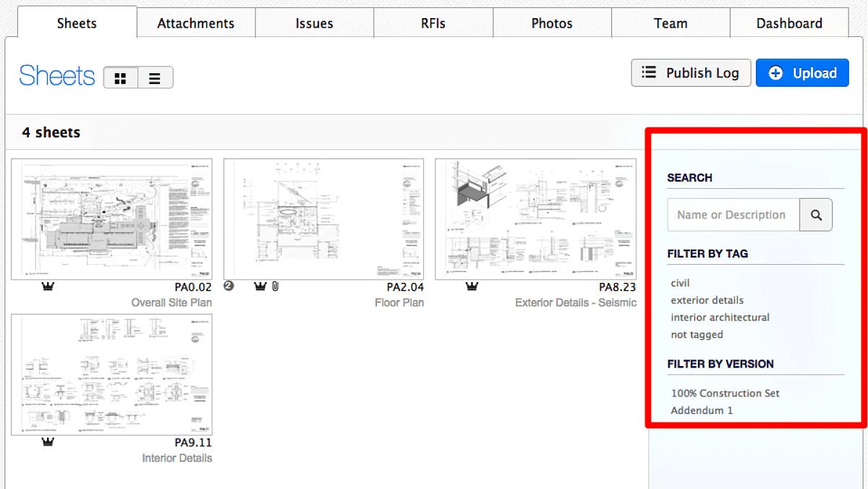Click the 4 sheets count label
868x489 pixels.
click(51, 132)
